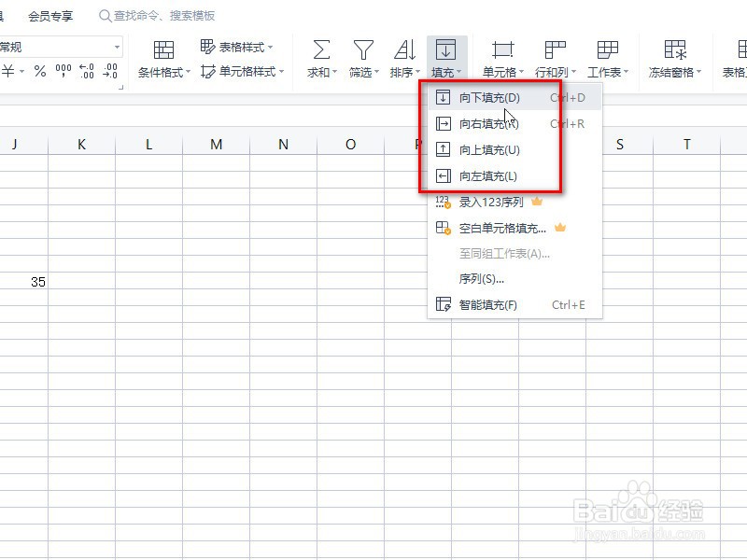The image size is (747, 560).
Task: Choose 向左填充(L) from fill menu
Action: 515,176
